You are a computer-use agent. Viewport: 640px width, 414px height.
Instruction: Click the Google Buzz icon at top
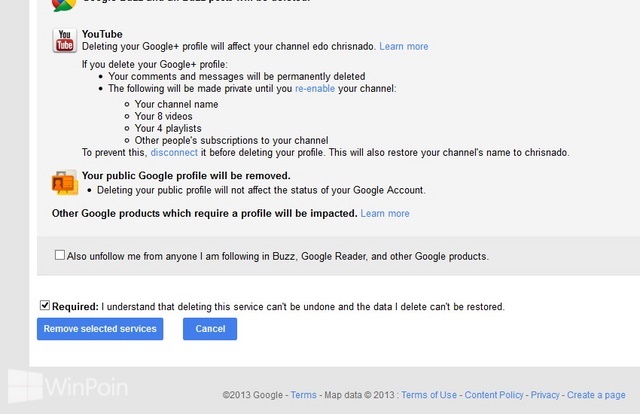click(64, 5)
